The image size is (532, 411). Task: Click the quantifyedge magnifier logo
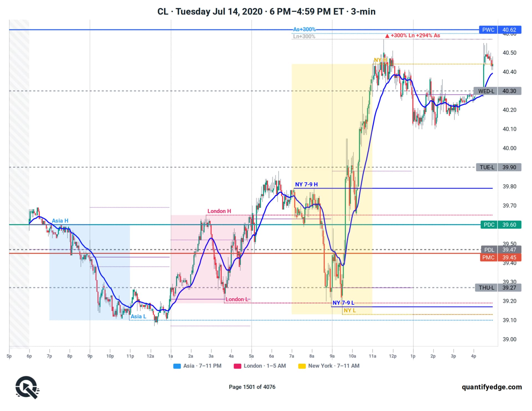coord(27,387)
